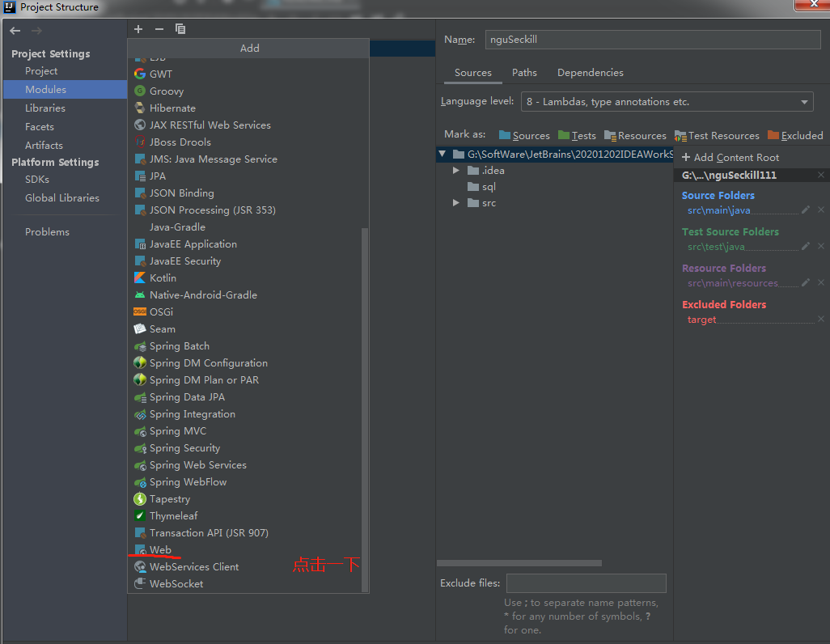
Task: Click the Exclude files input field
Action: [x=586, y=583]
